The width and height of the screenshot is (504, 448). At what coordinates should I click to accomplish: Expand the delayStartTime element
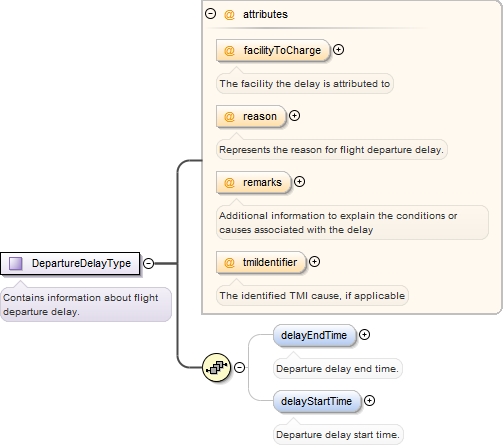coord(369,401)
